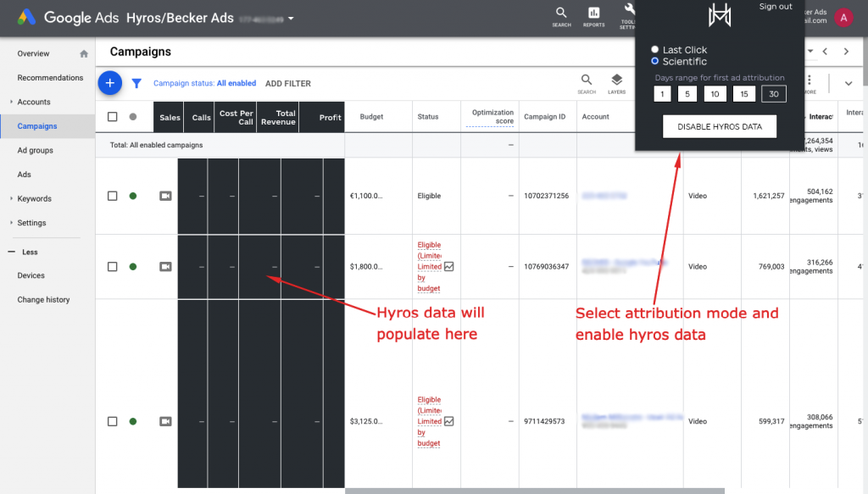Click the Hyros logo in popup
Screen dimensions: 868x494
click(720, 15)
